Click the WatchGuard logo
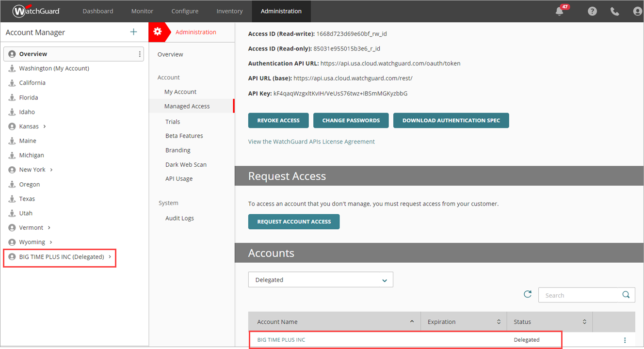Image resolution: width=644 pixels, height=349 pixels. 35,11
